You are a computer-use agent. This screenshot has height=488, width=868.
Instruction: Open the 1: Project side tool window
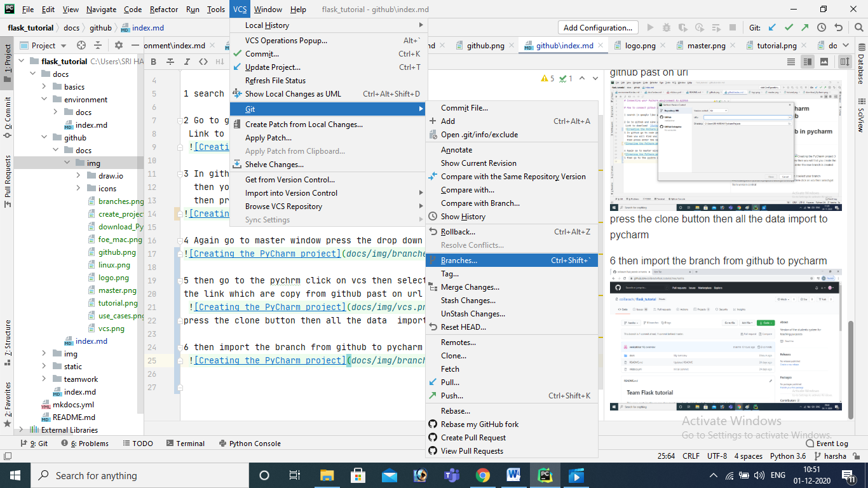click(8, 63)
